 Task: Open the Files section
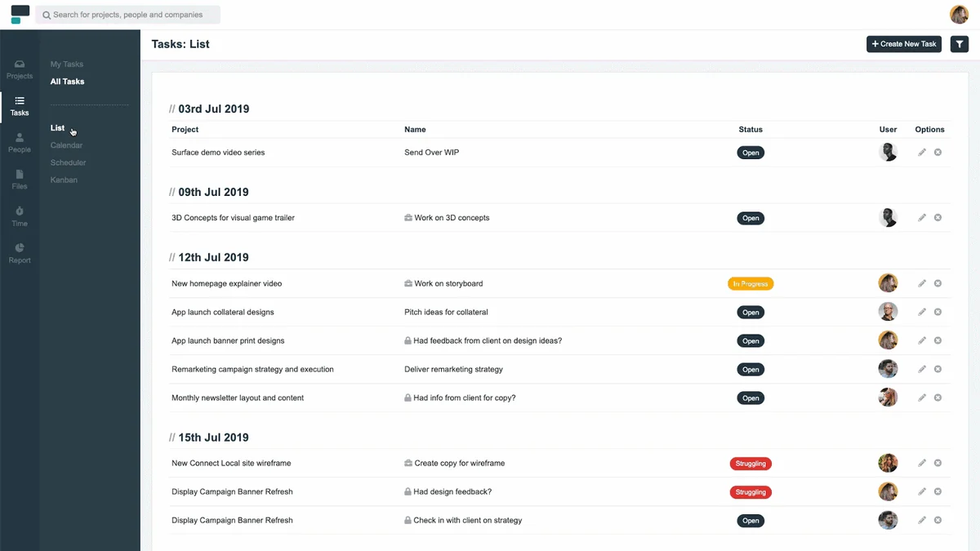click(x=19, y=179)
